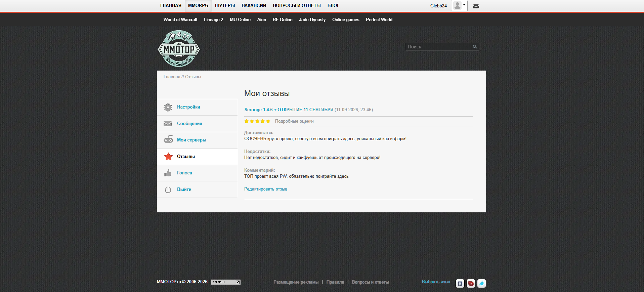644x292 pixels.
Task: Focus the Поиск search field
Action: 438,47
